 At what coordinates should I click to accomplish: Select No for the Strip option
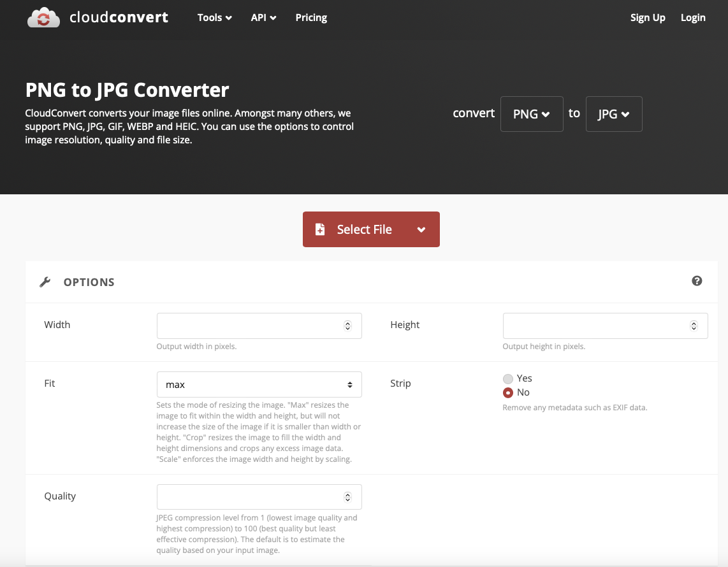pos(509,392)
